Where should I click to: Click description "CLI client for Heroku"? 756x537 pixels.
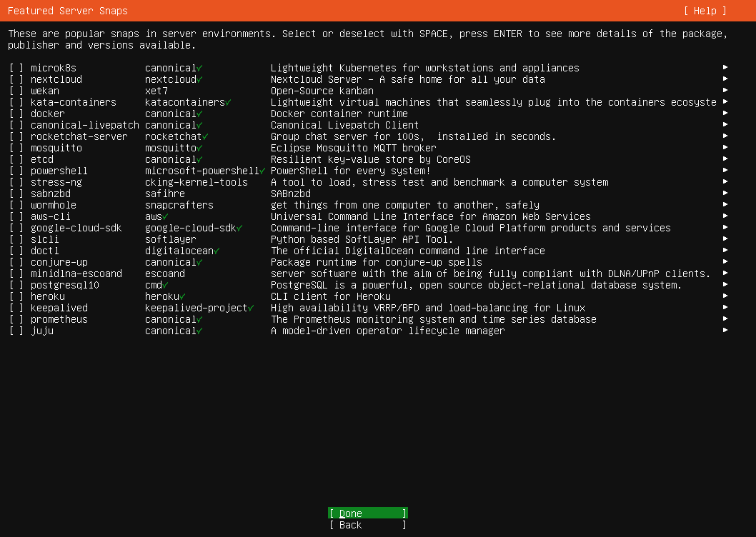point(331,296)
